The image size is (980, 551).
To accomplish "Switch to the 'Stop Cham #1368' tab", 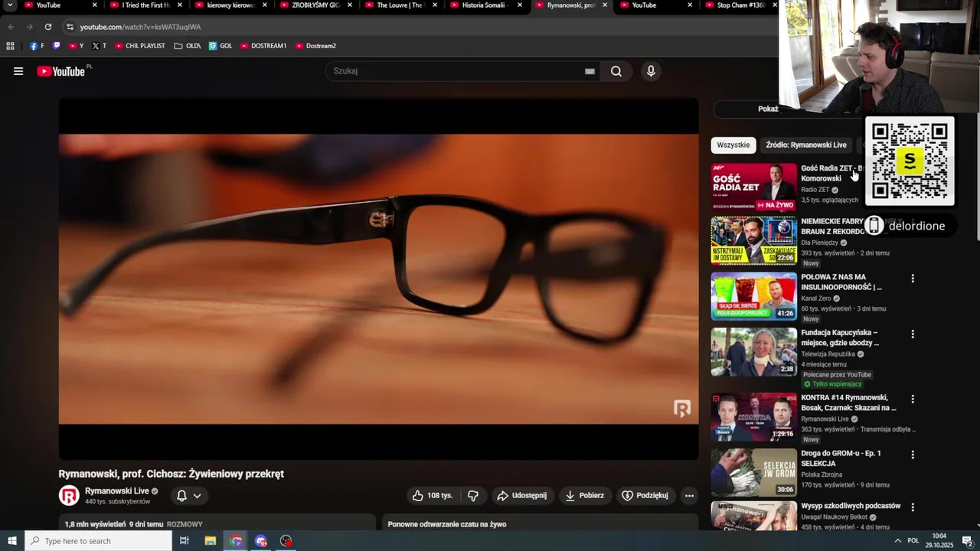I will [x=741, y=5].
